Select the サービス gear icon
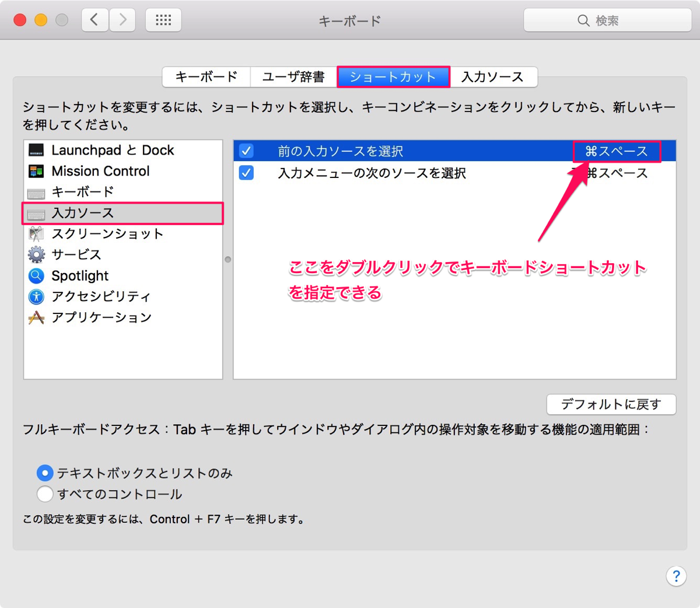Image resolution: width=700 pixels, height=608 pixels. coord(36,254)
